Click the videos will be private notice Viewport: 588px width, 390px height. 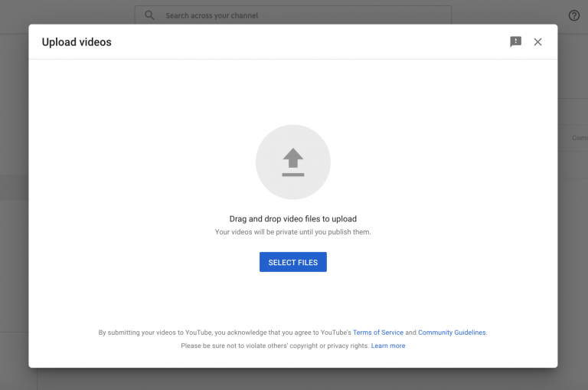pos(293,232)
